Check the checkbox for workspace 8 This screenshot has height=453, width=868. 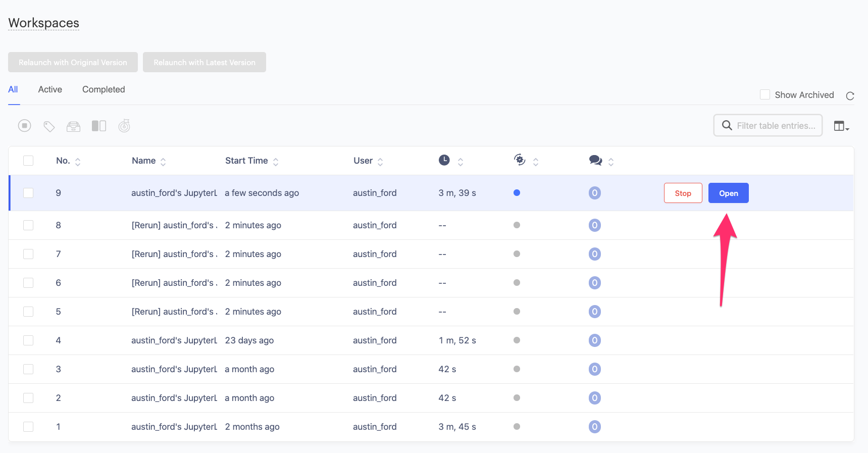[28, 225]
